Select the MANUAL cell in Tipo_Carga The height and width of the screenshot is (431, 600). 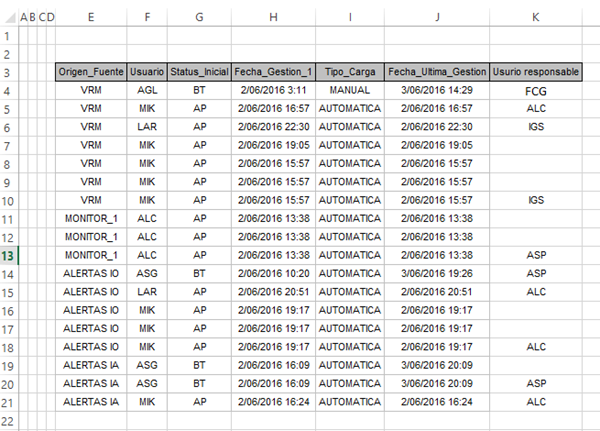[x=350, y=90]
